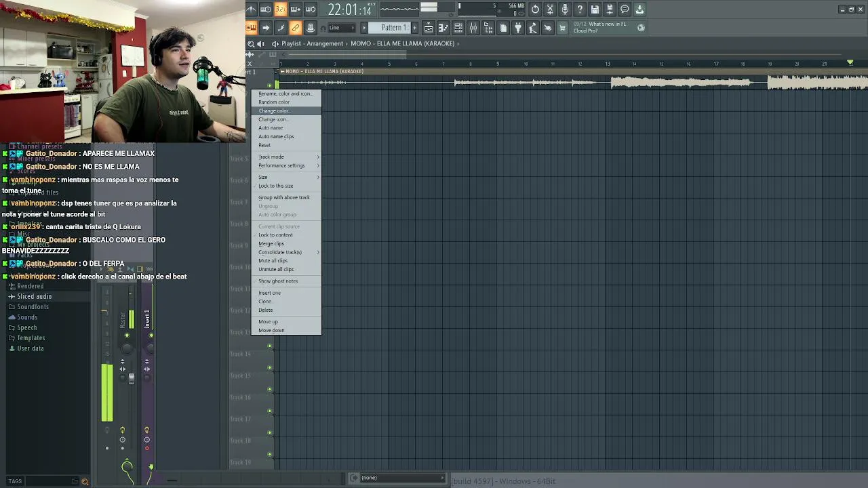The image size is (868, 488).
Task: Open help via question mark icon
Action: tap(580, 9)
